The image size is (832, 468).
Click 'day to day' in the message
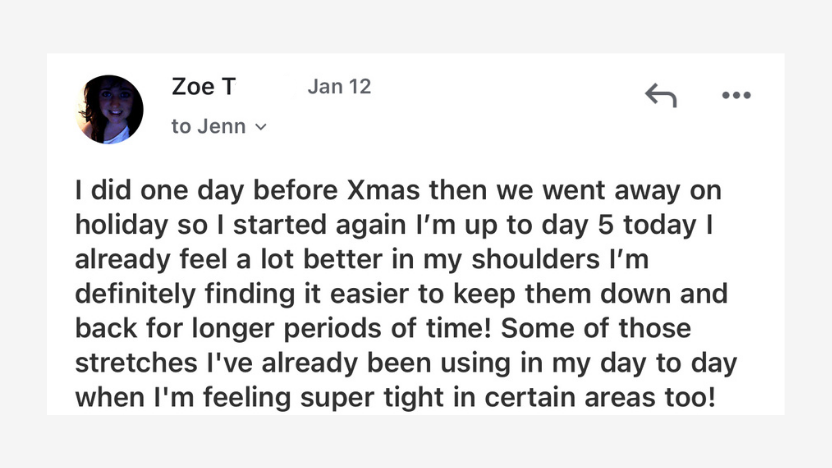point(669,363)
